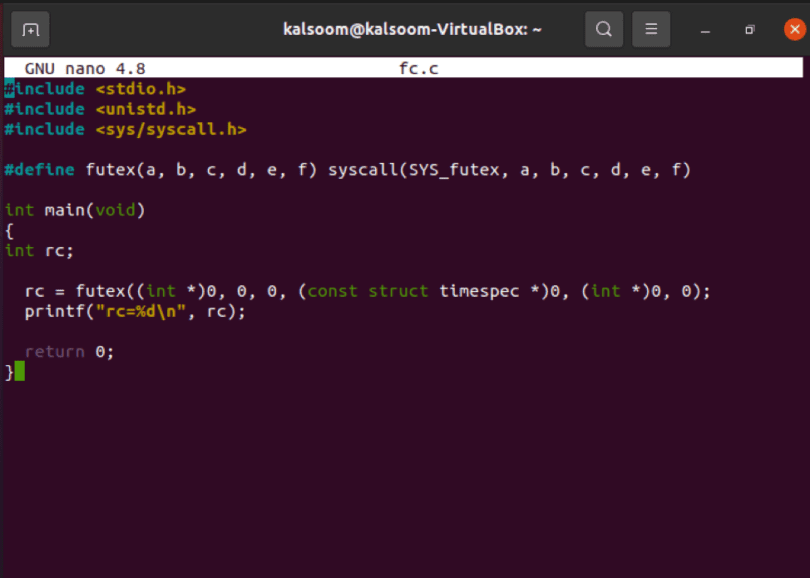Screen dimensions: 810x578
Task: Click the kalsoom@kalsoom-VirtualBox window title
Action: [x=412, y=30]
